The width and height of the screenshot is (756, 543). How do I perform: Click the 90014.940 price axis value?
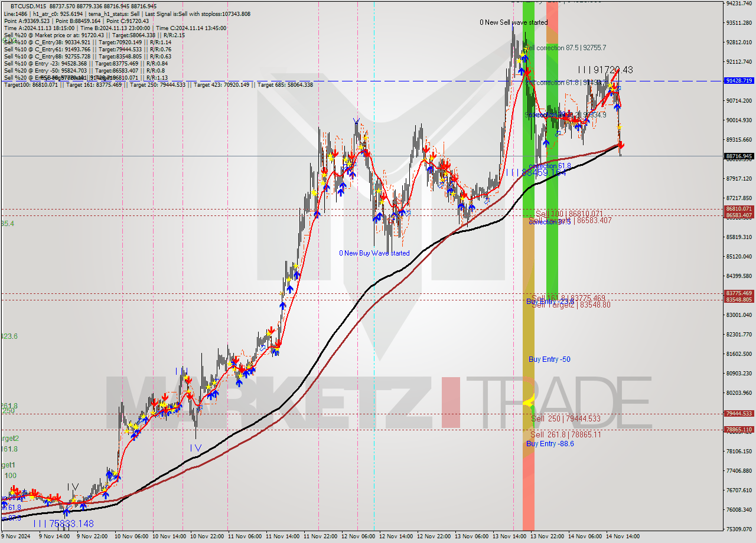[739, 120]
